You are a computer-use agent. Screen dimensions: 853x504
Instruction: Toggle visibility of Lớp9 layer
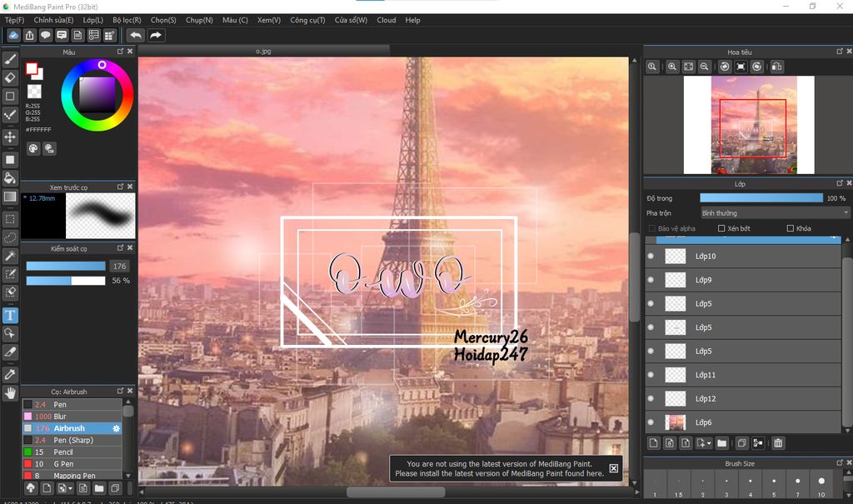[651, 280]
